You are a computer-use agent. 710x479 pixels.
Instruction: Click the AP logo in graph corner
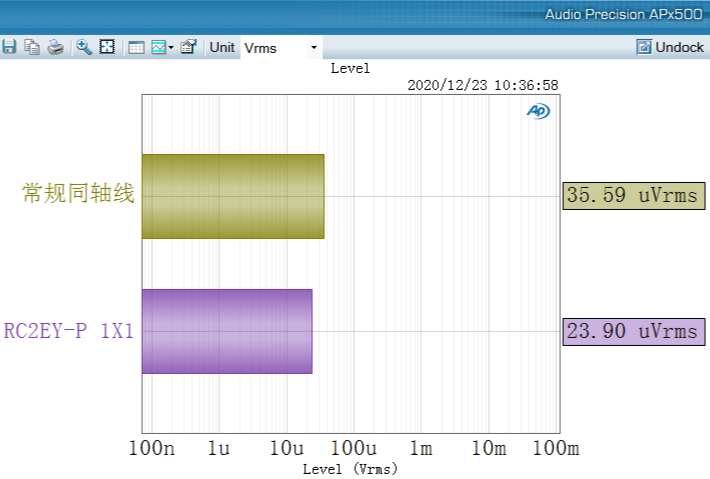click(538, 111)
